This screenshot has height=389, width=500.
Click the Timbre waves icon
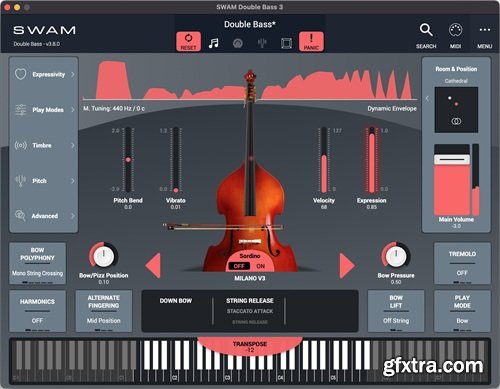tap(21, 145)
